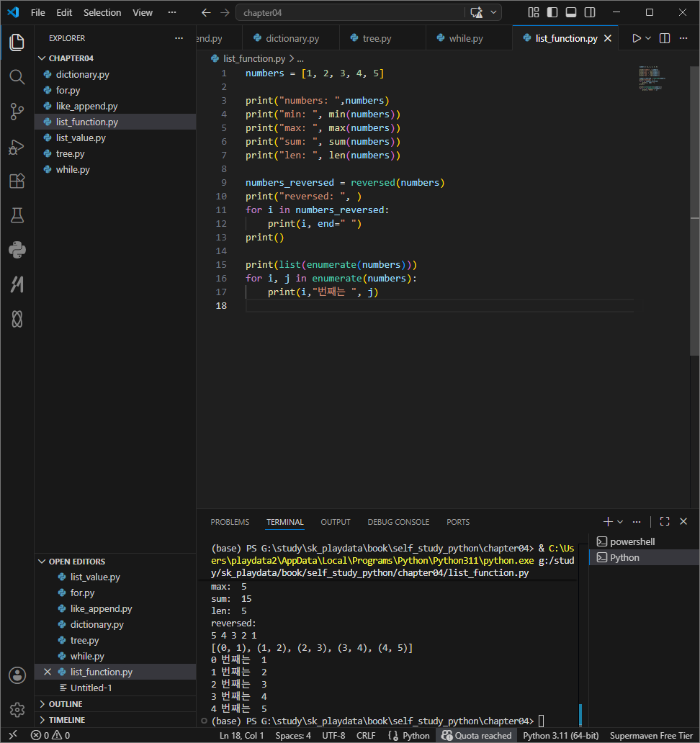
Task: Switch to the while.py editor tab
Action: coord(470,38)
